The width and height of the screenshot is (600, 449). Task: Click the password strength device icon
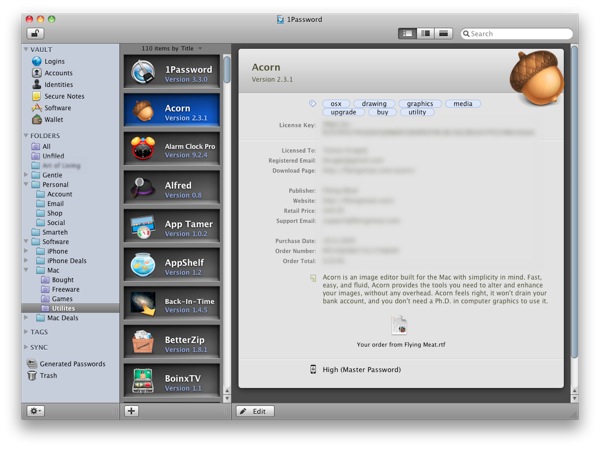313,369
